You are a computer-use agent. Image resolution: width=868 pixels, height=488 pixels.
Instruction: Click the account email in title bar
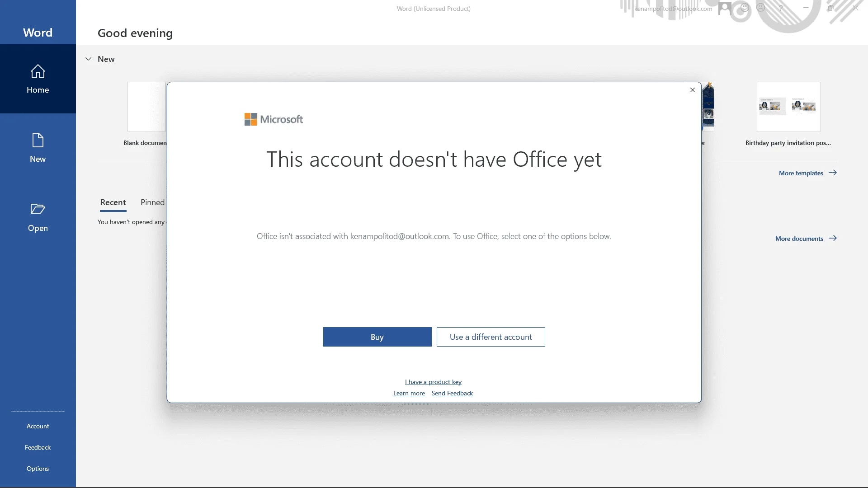[673, 9]
